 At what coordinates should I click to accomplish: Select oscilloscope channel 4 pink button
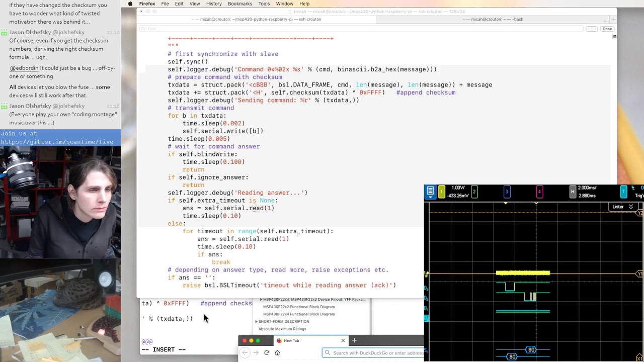pyautogui.click(x=539, y=192)
